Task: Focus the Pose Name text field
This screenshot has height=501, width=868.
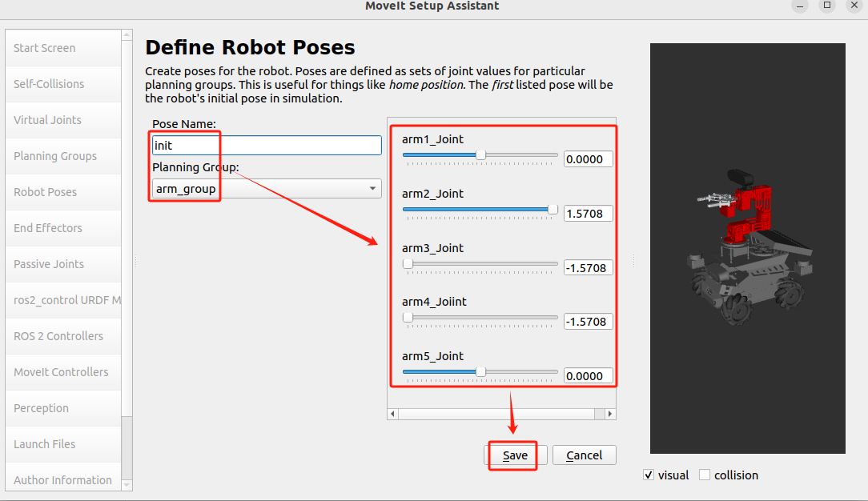Action: point(267,146)
